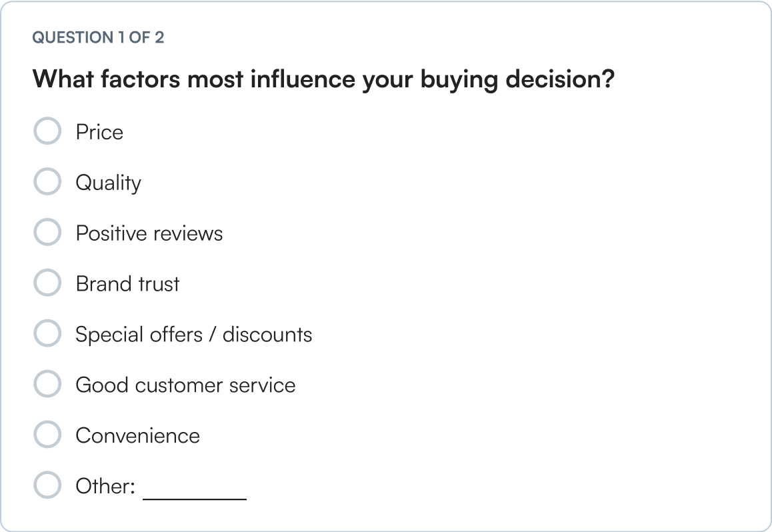The height and width of the screenshot is (532, 772).
Task: Click the Brand trust answer text
Action: (128, 283)
